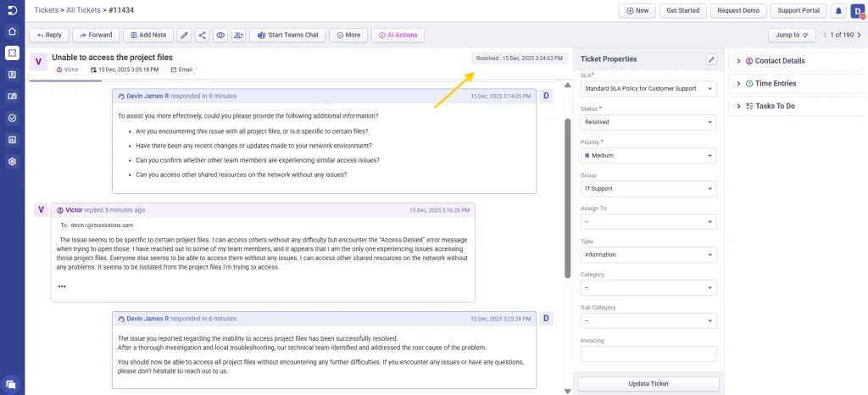Go to next ticket arrow
This screenshot has height=395, width=868.
pyautogui.click(x=860, y=36)
